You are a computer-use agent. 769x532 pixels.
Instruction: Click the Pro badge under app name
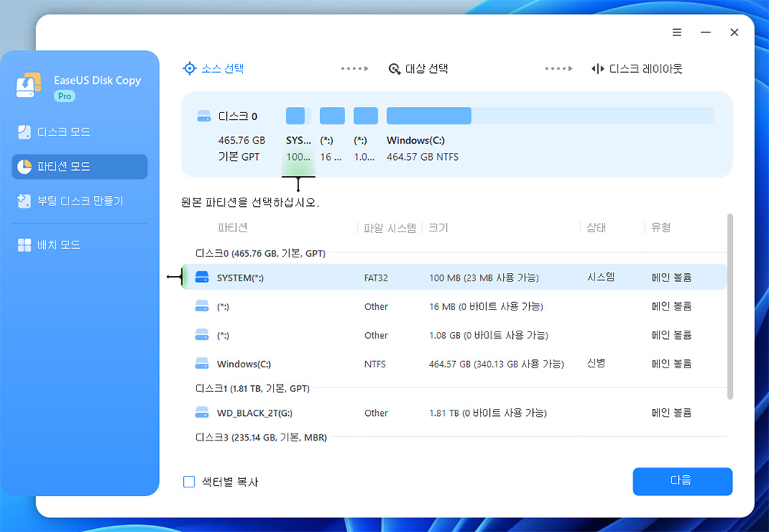pos(65,96)
